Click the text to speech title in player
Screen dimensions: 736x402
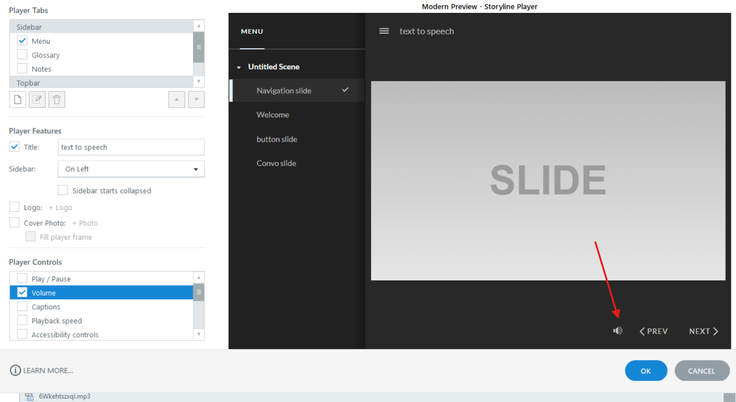click(x=427, y=31)
